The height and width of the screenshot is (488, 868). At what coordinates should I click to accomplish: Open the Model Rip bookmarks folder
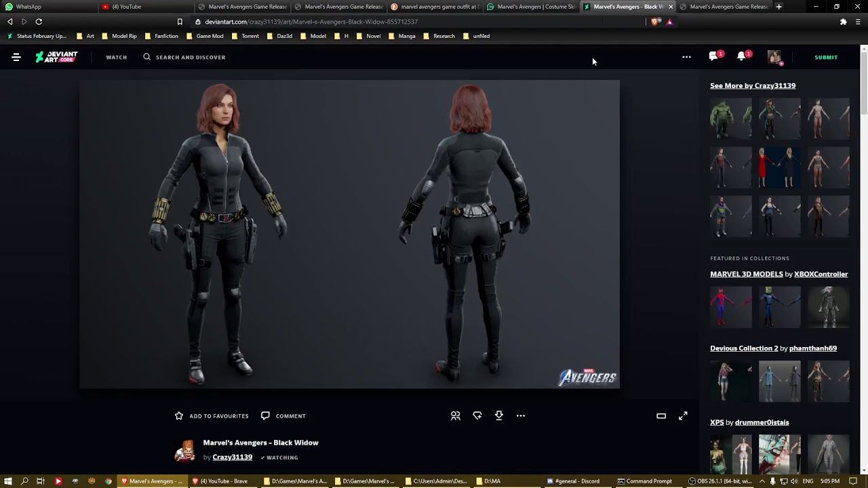pyautogui.click(x=119, y=36)
